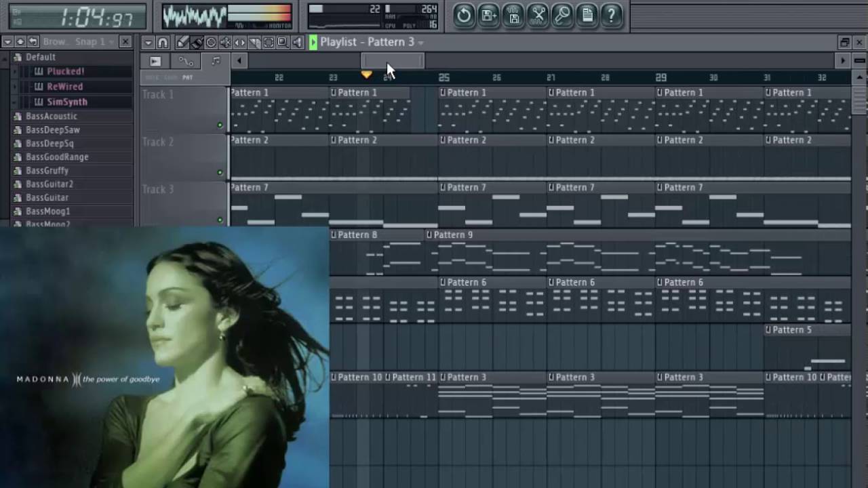
Task: Switch to the audio clips tab in playlist
Action: 155,62
